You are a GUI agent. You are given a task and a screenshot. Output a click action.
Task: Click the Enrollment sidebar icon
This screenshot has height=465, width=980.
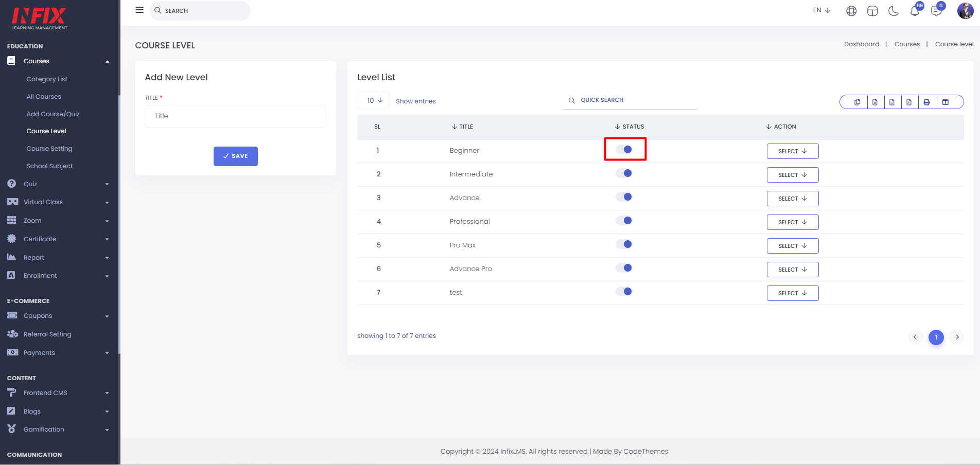pyautogui.click(x=11, y=275)
